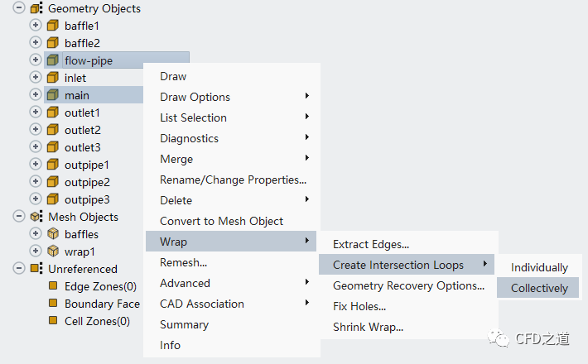Viewport: 588px width, 364px height.
Task: Select Individually in the submenu
Action: tap(539, 267)
